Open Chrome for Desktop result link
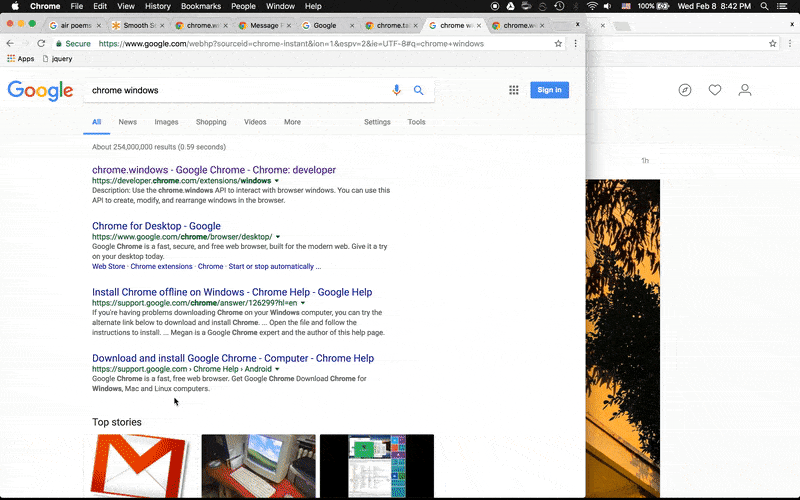The height and width of the screenshot is (500, 800). pyautogui.click(x=156, y=226)
